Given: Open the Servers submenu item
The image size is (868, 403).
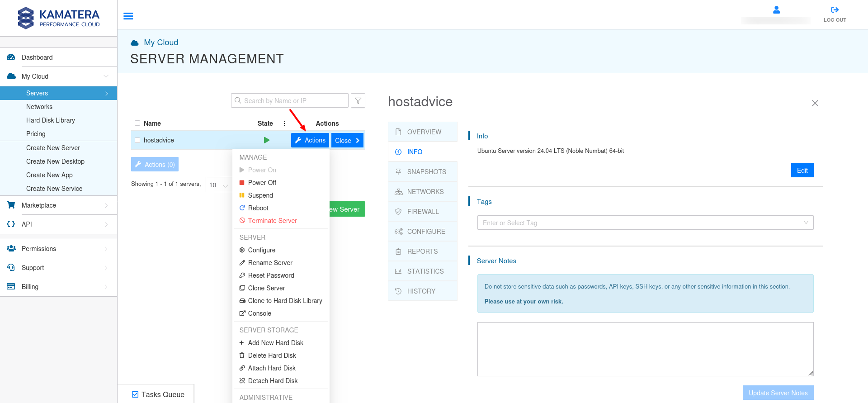Looking at the screenshot, I should point(59,93).
